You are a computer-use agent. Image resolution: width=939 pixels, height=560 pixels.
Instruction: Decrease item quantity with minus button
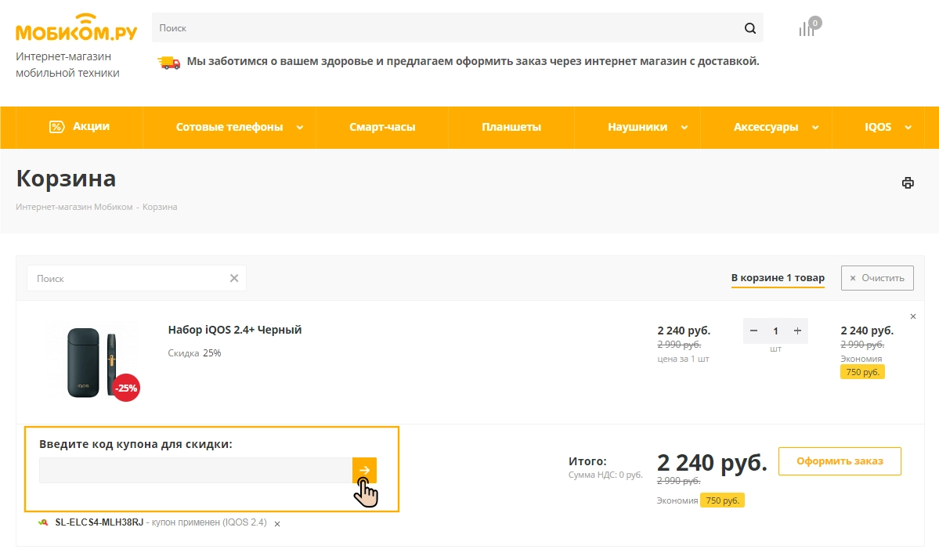tap(754, 331)
